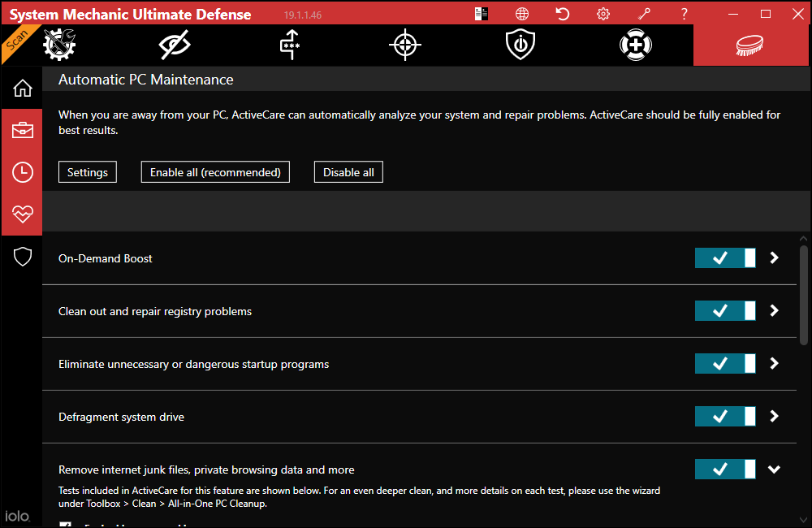Click the On-Demand Boost label
Screen dimensions: 812x528
tap(105, 258)
